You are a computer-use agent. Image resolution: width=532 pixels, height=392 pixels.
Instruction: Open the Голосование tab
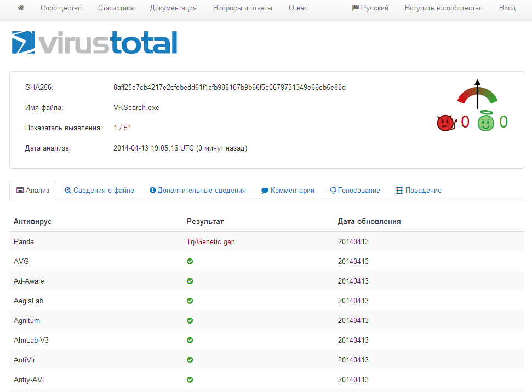coord(354,191)
